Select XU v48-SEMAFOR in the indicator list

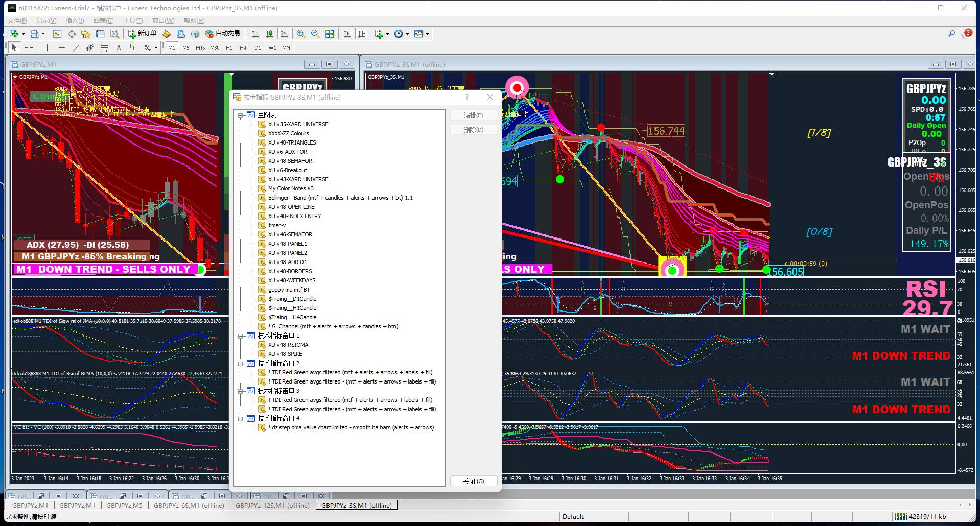tap(290, 161)
